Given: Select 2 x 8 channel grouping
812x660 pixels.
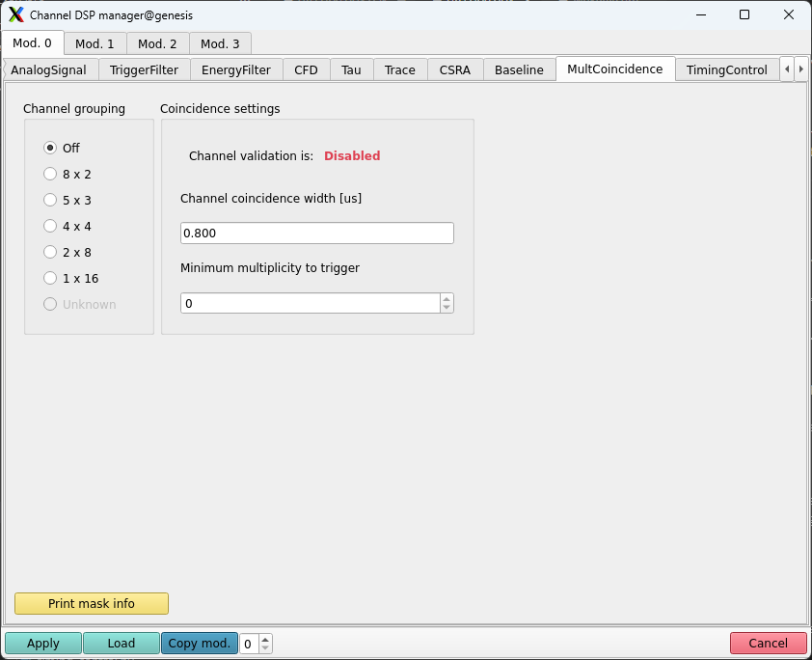Looking at the screenshot, I should pyautogui.click(x=68, y=252).
